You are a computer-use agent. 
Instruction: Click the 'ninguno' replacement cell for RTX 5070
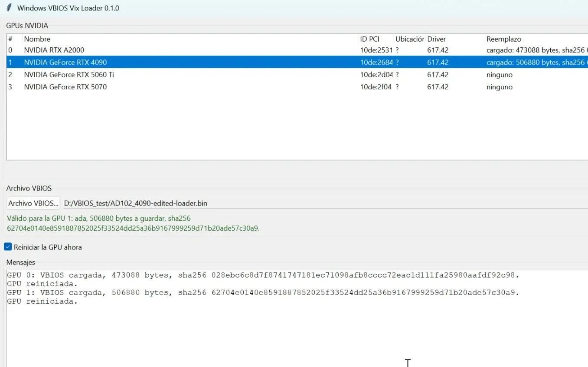click(x=500, y=87)
